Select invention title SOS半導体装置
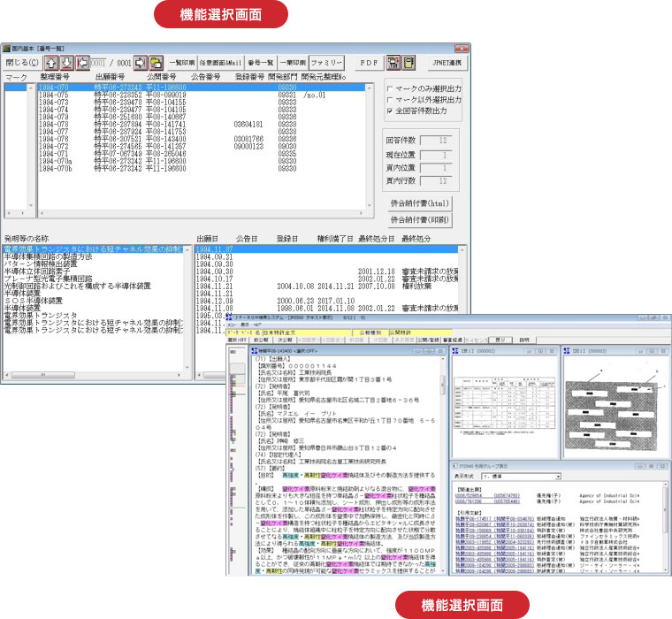 [x=34, y=301]
